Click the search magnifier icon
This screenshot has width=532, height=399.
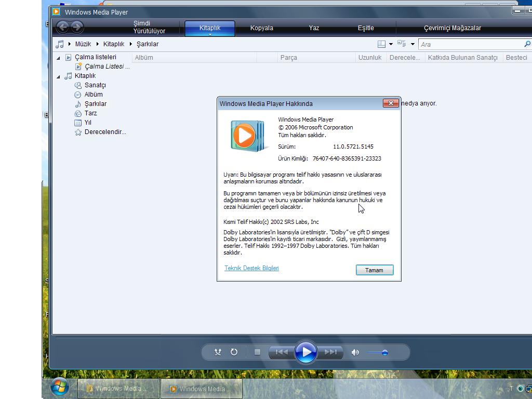coord(527,44)
